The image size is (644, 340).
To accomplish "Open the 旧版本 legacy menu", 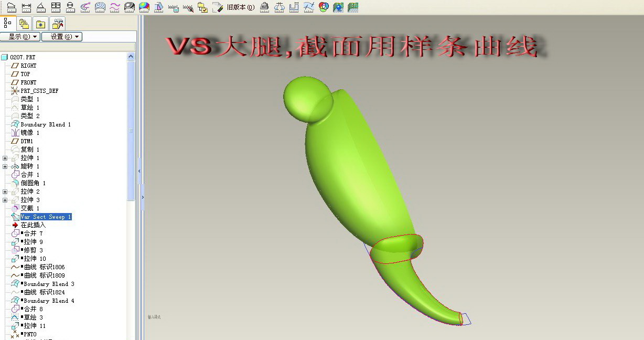I will point(241,7).
